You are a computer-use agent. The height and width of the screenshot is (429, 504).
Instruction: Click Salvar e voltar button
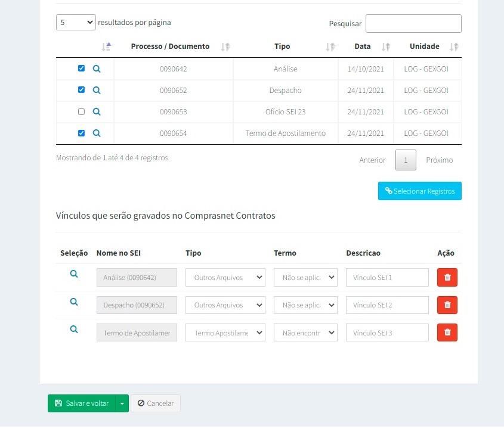tap(82, 403)
